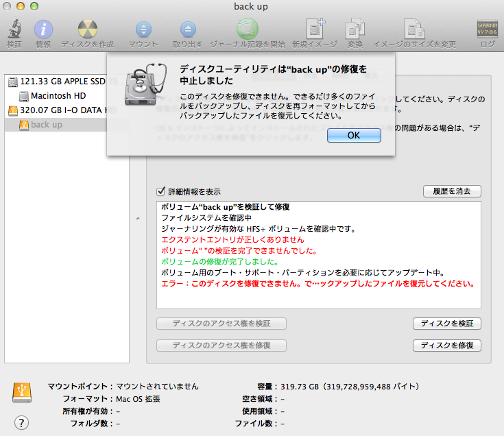
Task: Click the ディスクを修復 button
Action: [447, 346]
